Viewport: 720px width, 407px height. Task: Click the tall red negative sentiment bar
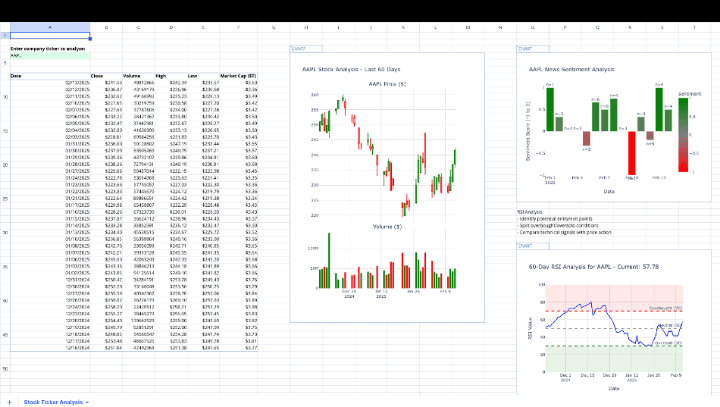point(631,153)
